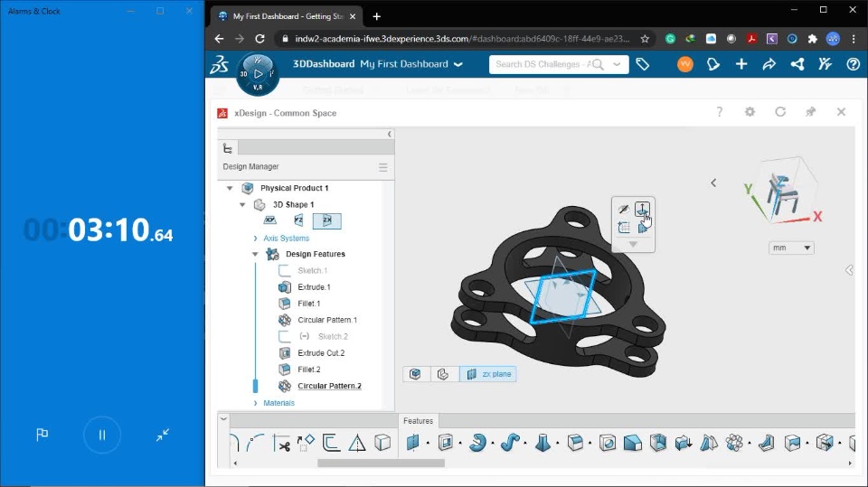
Task: Select the Trim sketch tool
Action: coord(282,443)
